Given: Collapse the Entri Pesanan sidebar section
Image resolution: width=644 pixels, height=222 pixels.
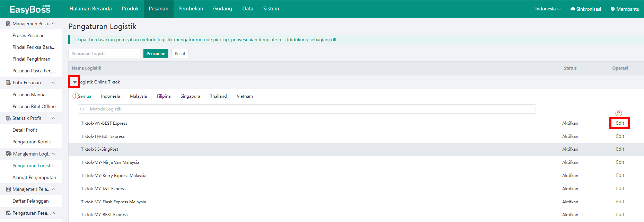Looking at the screenshot, I should click(53, 82).
